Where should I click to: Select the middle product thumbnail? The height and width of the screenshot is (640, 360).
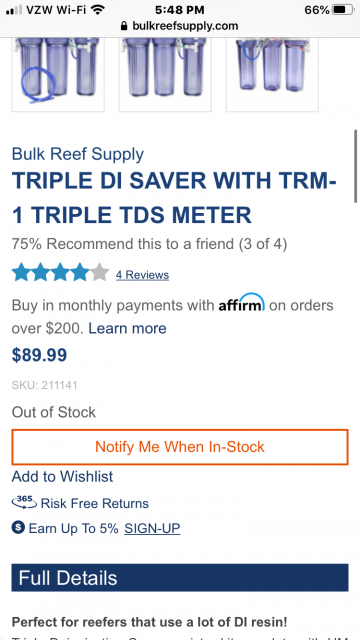(165, 74)
